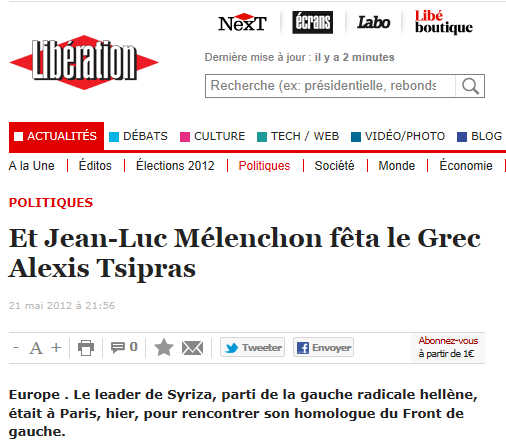
Task: Share on Facebook with Envoyer button
Action: point(323,347)
